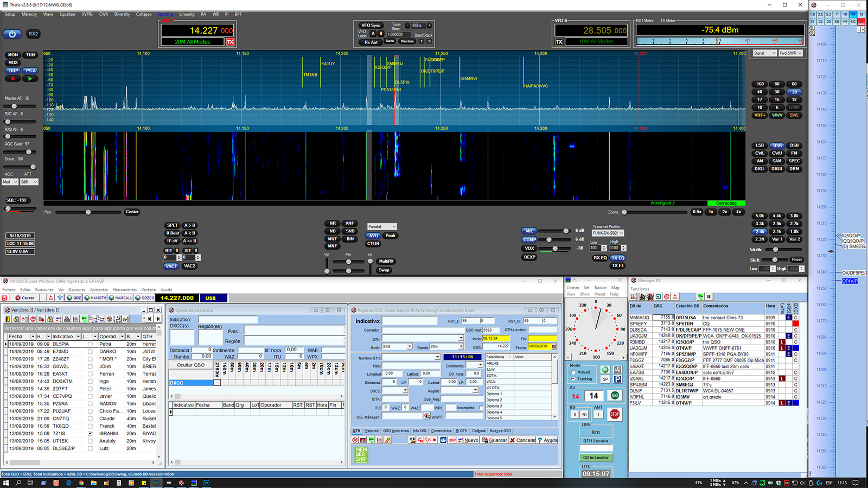Screen dimensions: 868x488
Task: Click the green play button below DUP
Action: (x=30, y=79)
